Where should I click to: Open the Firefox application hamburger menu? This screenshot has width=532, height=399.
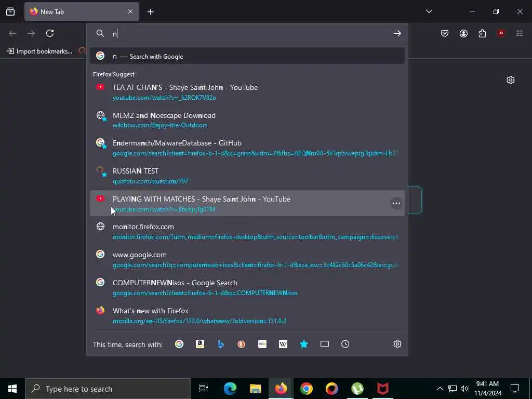click(x=520, y=33)
